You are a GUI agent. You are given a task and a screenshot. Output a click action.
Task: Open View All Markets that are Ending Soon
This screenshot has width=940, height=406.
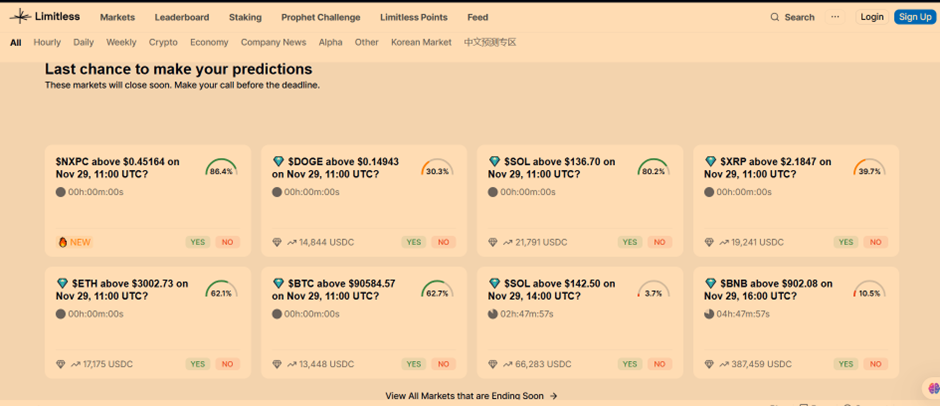coord(472,396)
